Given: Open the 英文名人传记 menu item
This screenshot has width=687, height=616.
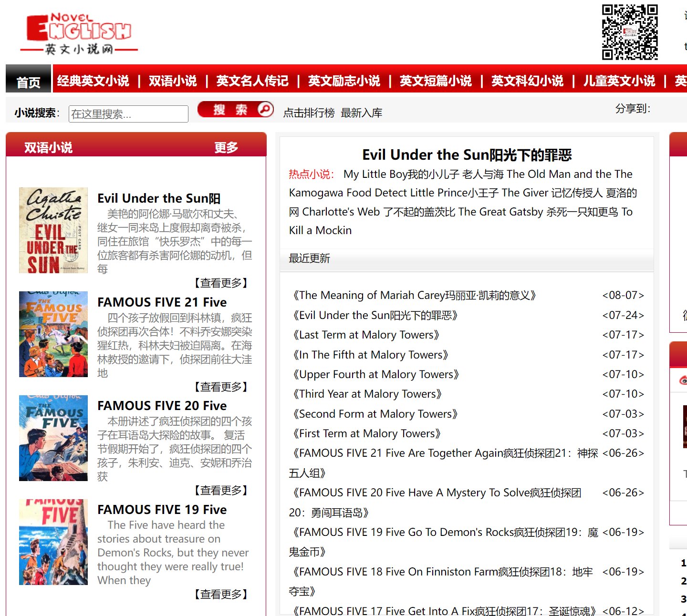Looking at the screenshot, I should (252, 81).
